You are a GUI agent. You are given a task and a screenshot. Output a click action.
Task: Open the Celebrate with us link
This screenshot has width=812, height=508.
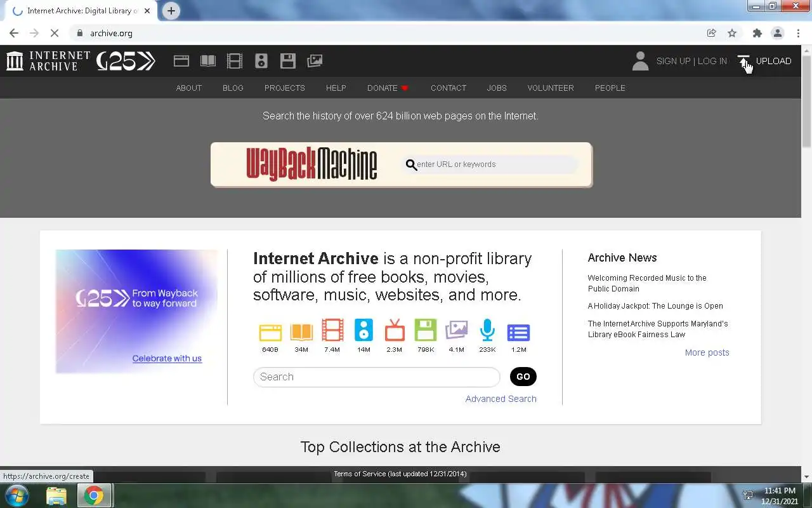click(167, 358)
